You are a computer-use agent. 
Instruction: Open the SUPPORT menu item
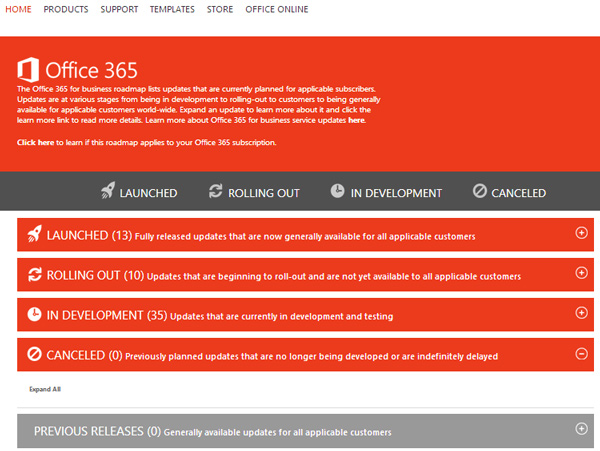(119, 9)
